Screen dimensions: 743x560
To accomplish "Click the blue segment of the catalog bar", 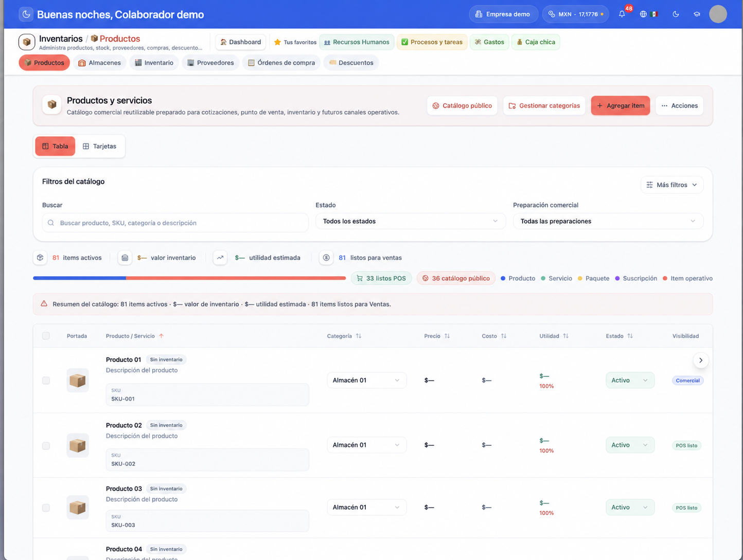I will click(80, 278).
